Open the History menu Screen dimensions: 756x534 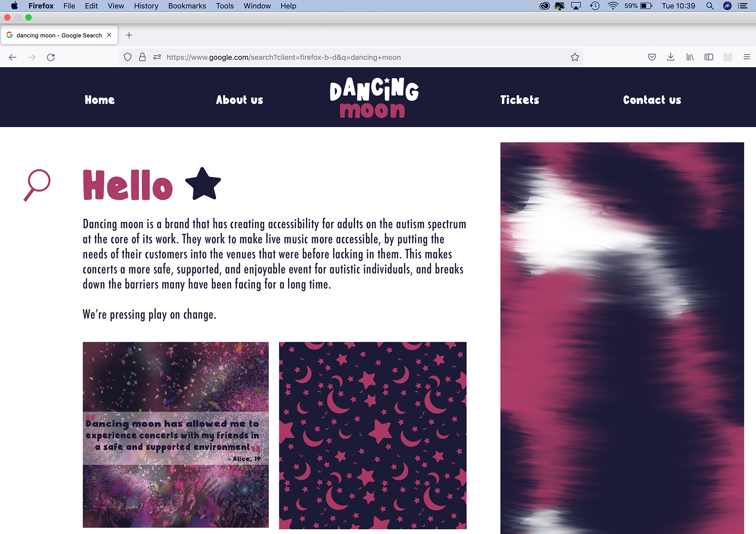(146, 6)
